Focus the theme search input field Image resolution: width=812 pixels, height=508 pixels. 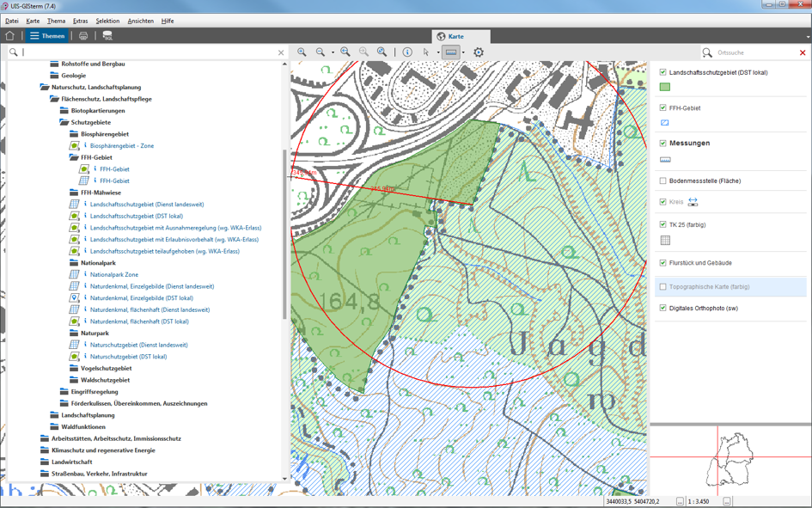click(150, 52)
